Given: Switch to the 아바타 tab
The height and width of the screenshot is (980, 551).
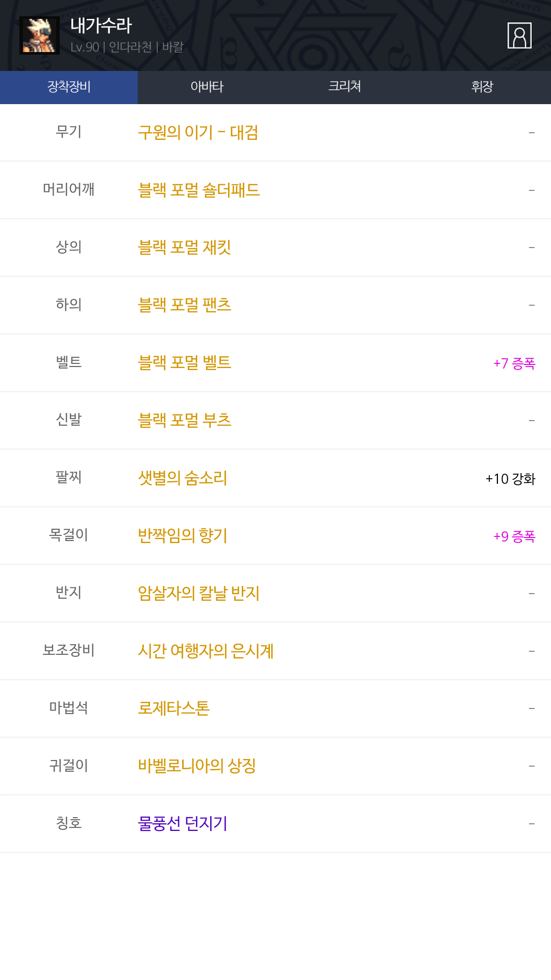Looking at the screenshot, I should coord(207,87).
